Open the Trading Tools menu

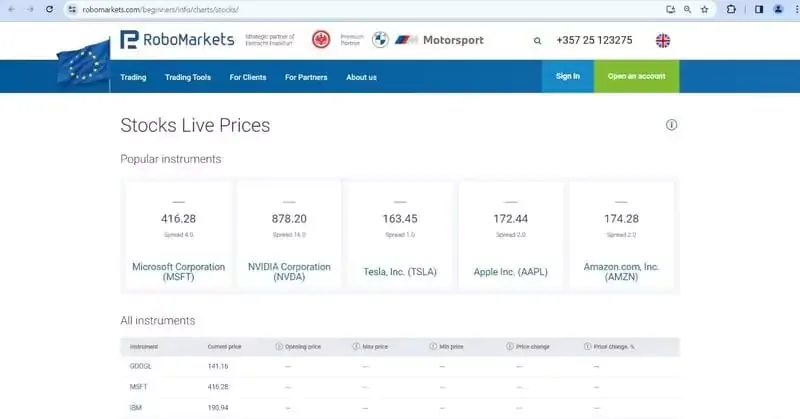(x=188, y=77)
